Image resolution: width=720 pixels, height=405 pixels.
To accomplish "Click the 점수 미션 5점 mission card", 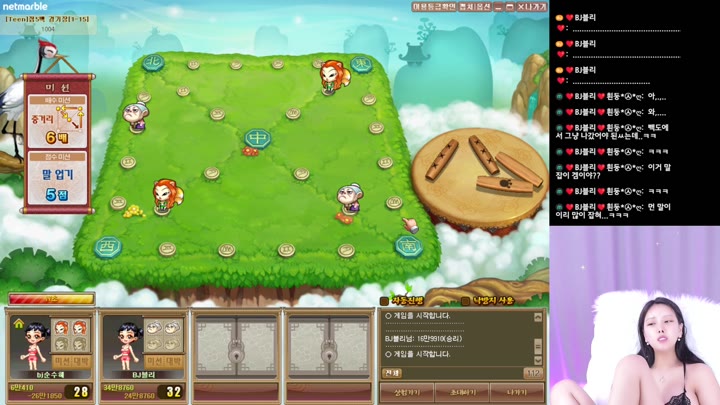I will pos(57,178).
